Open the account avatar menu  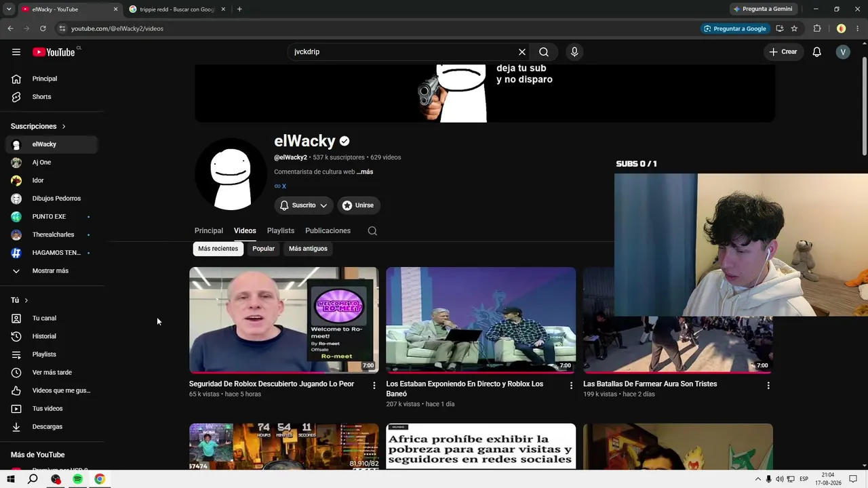coord(843,52)
